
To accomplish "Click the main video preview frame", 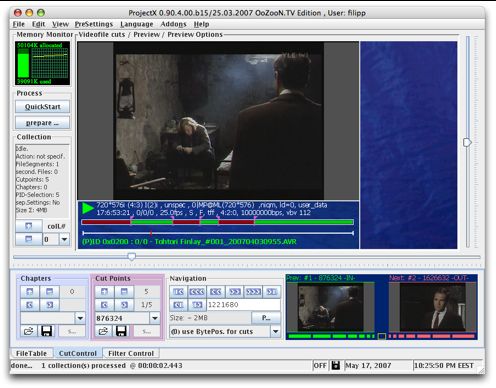I will click(x=218, y=121).
